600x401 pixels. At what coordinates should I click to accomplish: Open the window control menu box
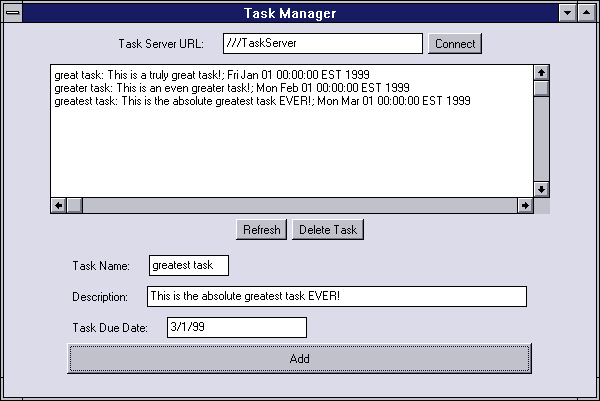[12, 13]
